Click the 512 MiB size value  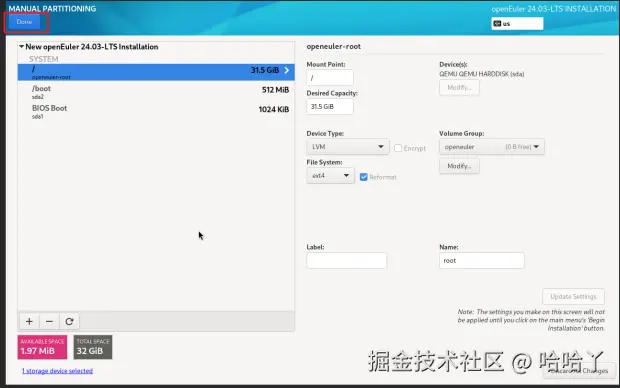275,90
